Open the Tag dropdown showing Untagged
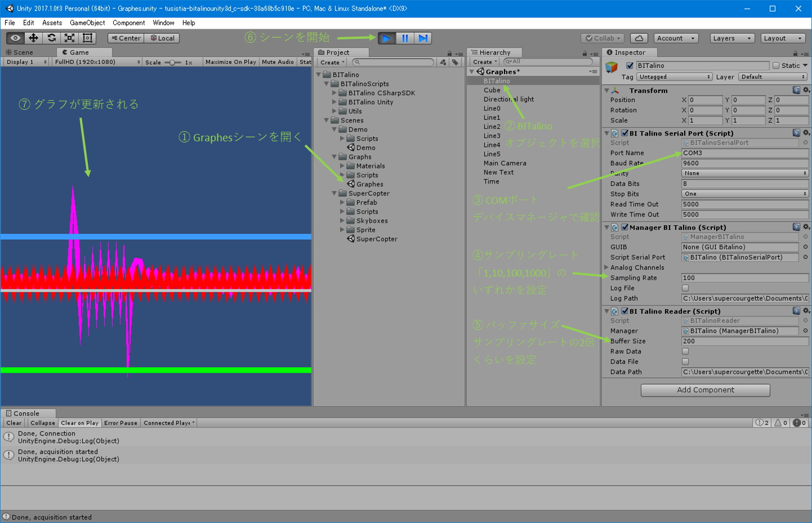Screen dimensions: 812x523 tap(675, 77)
